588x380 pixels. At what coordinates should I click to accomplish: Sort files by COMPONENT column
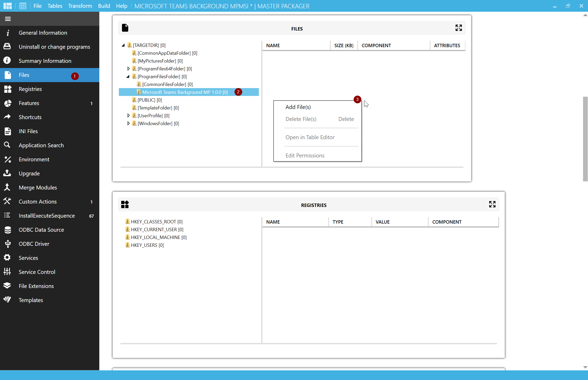394,46
